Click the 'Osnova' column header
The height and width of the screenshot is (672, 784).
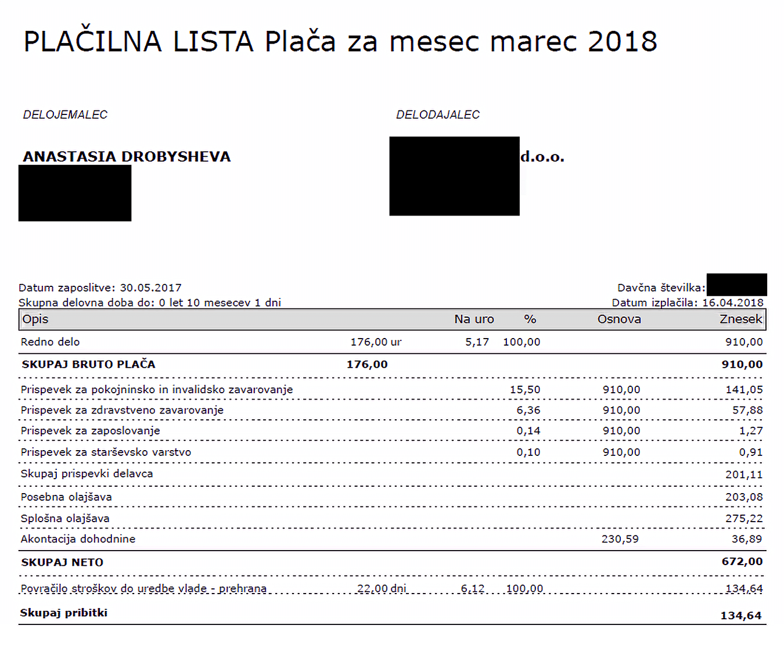pos(619,319)
